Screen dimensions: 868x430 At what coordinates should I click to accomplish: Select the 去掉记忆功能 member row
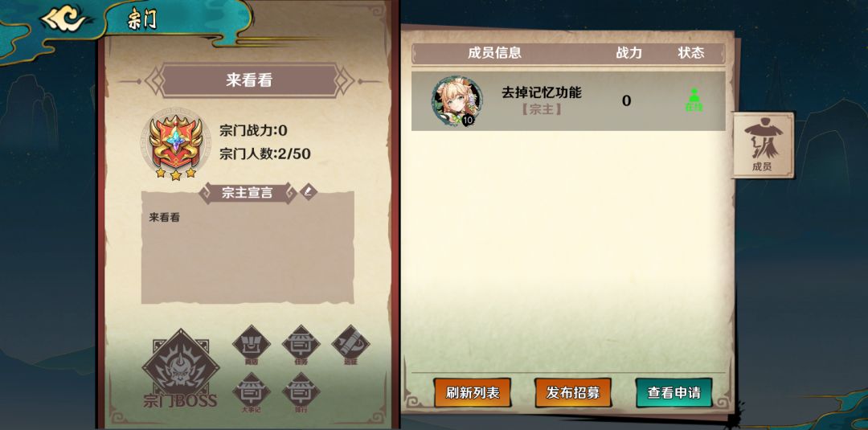[568, 100]
